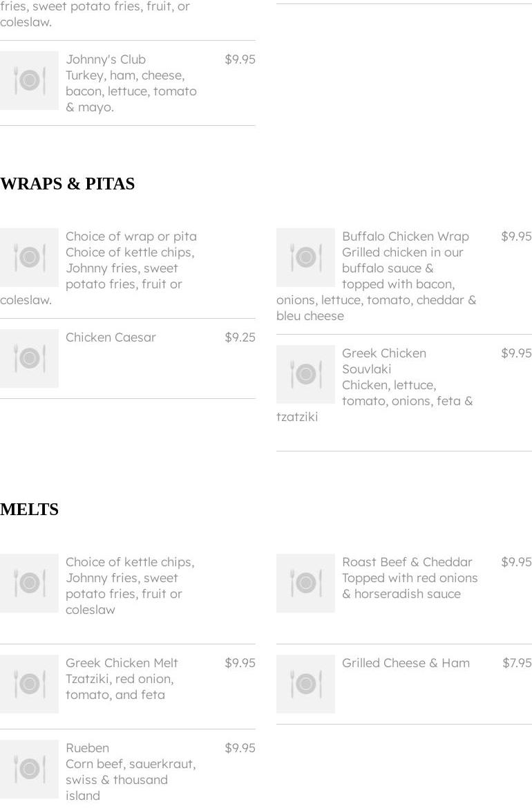The width and height of the screenshot is (532, 811).
Task: Select the Johnny's Club item title
Action: coord(106,59)
